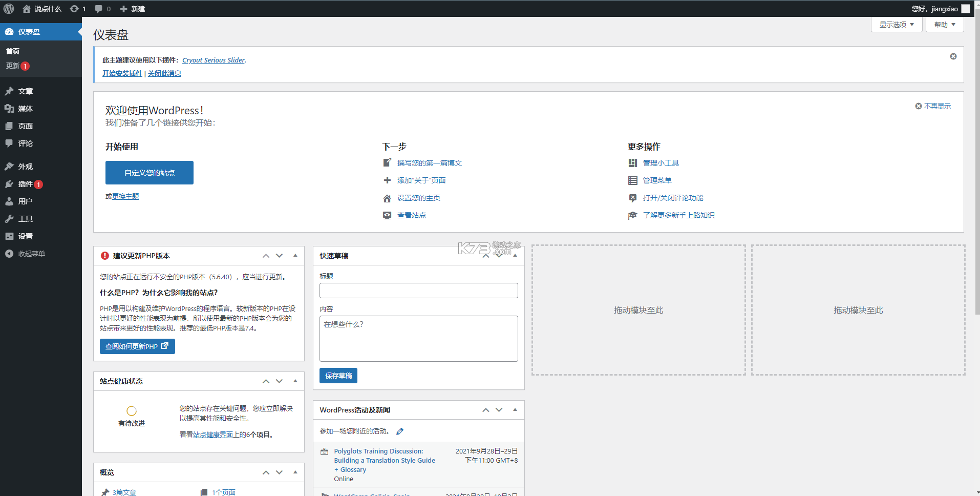The width and height of the screenshot is (980, 496).
Task: Collapse the 概览 panel
Action: click(x=295, y=472)
